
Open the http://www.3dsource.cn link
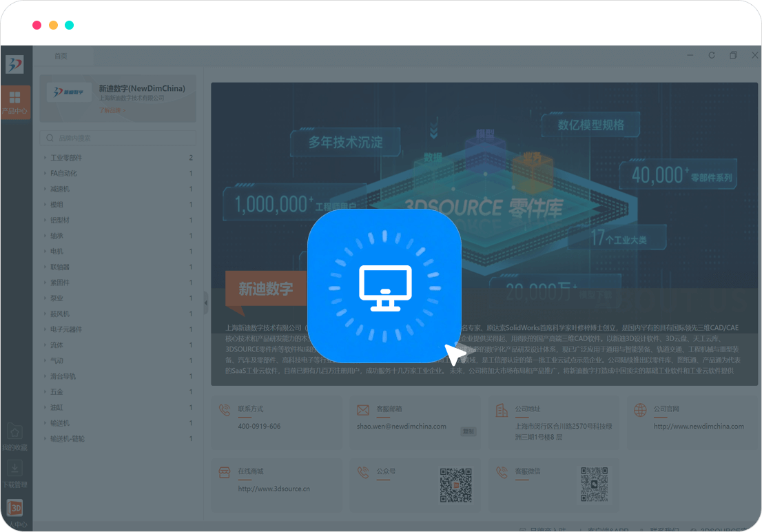pos(274,489)
